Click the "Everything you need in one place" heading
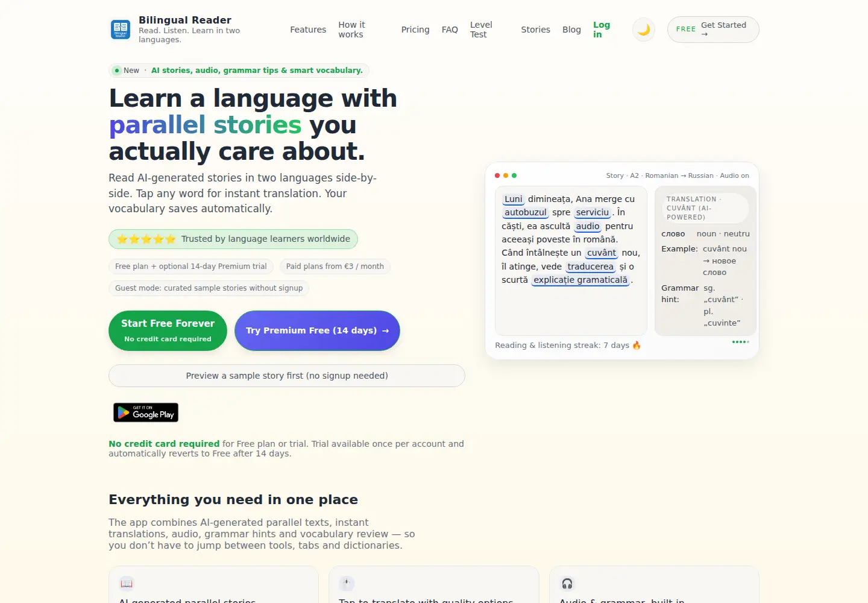The image size is (868, 603). [x=233, y=500]
